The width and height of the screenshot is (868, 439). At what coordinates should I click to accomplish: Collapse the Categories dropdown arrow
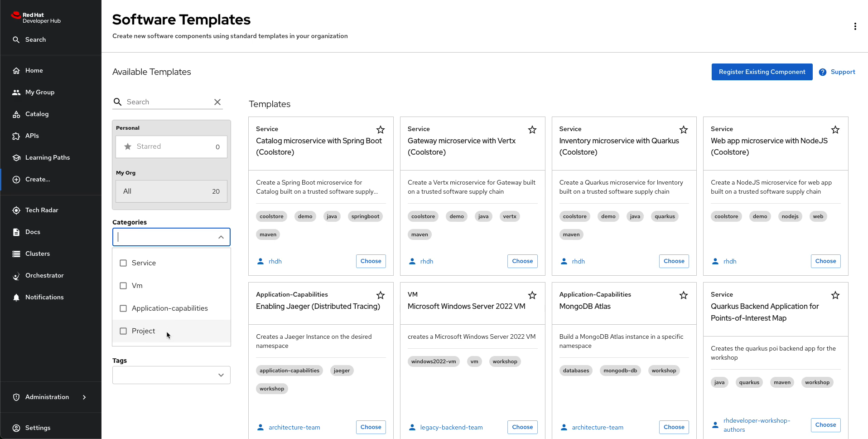221,237
